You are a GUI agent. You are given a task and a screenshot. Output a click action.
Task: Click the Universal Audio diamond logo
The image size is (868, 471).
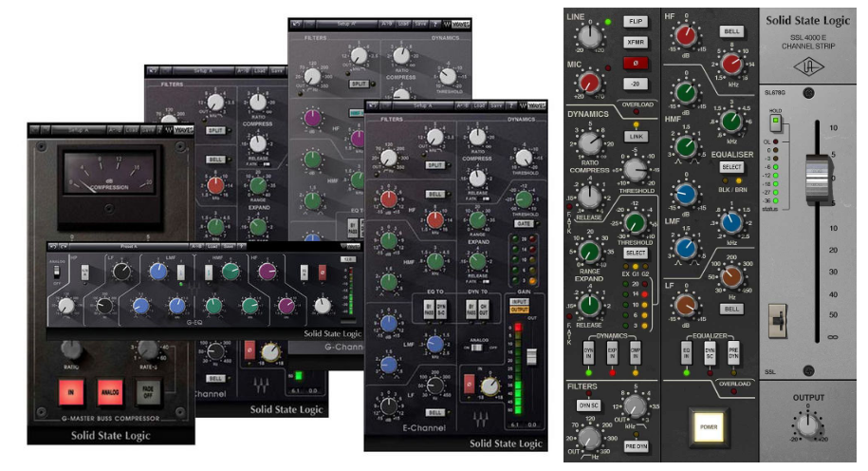point(808,67)
